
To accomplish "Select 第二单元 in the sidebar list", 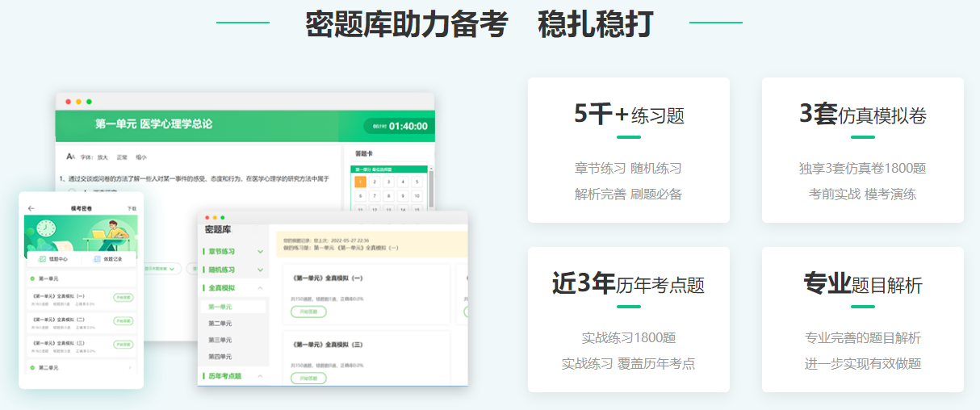I will 220,324.
